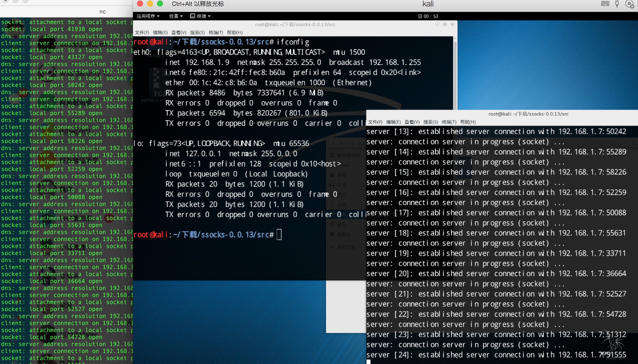
Task: Click the clock showing 00:53
Action: tap(428, 16)
